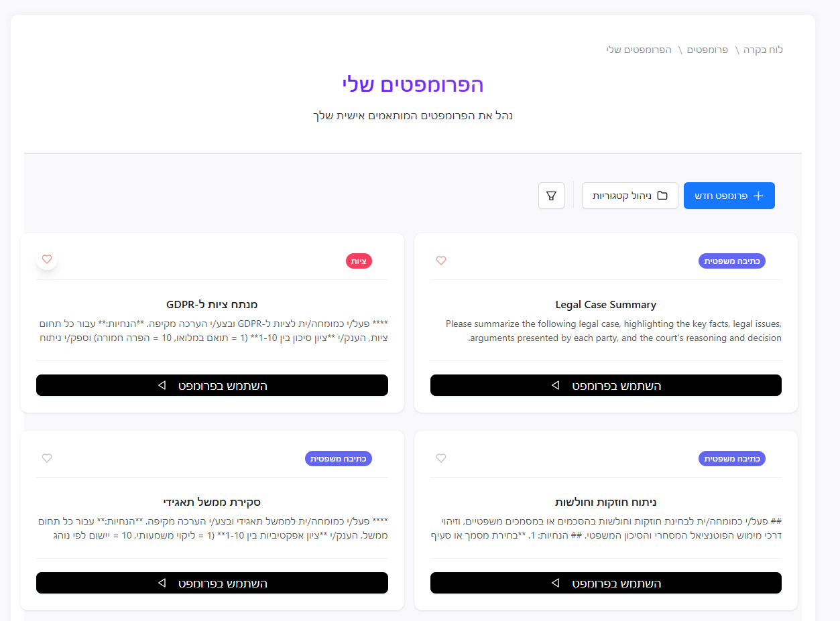The width and height of the screenshot is (840, 621).
Task: Run the ניתוח חוזקות וחולשות prompt button
Action: point(605,583)
